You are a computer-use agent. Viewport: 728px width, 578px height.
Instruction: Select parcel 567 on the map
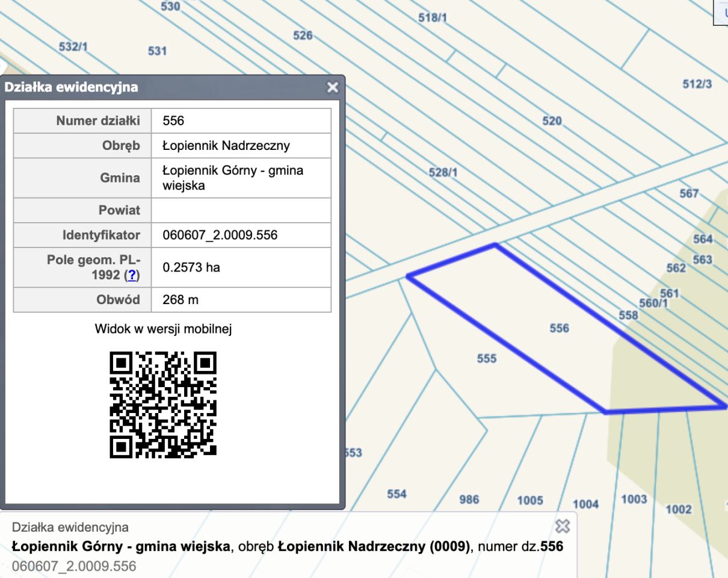689,193
